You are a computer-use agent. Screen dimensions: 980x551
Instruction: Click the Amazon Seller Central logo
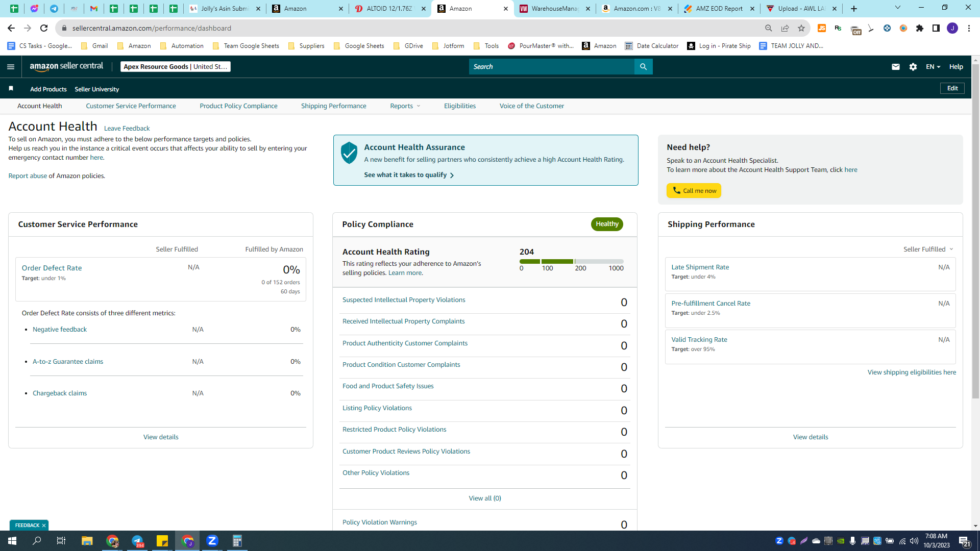tap(66, 66)
